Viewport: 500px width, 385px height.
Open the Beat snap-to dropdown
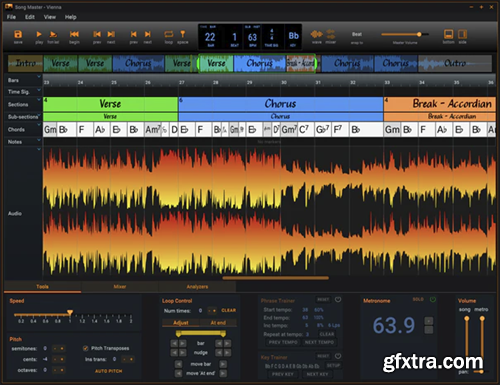[357, 34]
